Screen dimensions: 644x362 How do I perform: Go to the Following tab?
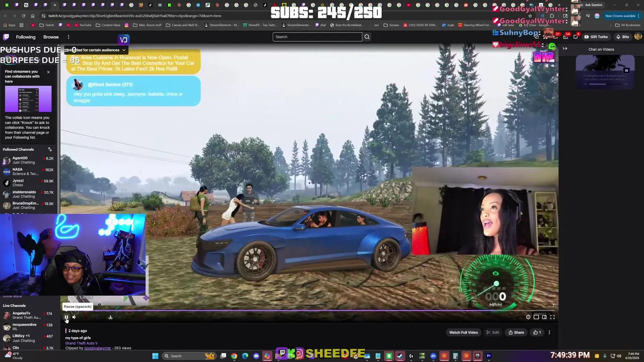pos(25,37)
